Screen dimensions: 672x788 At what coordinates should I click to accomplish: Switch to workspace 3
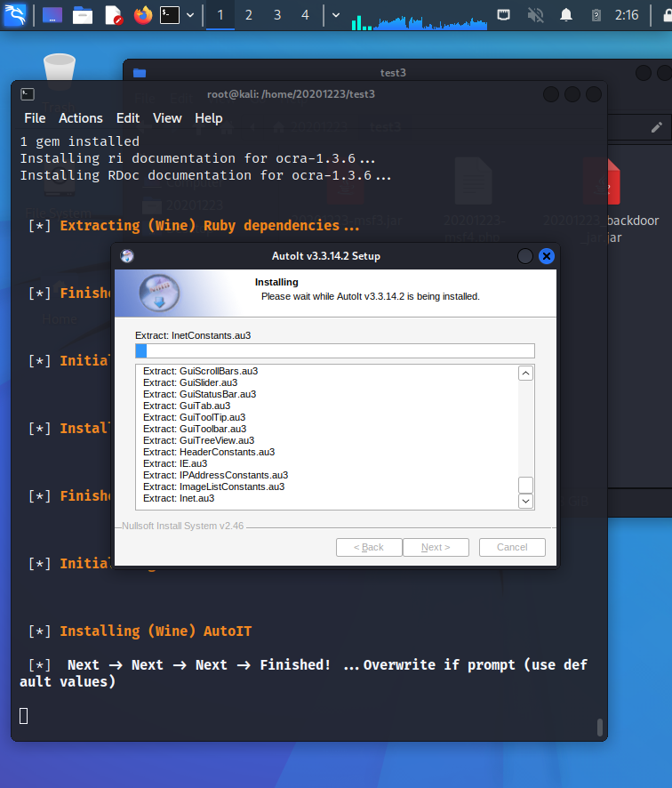coord(276,15)
